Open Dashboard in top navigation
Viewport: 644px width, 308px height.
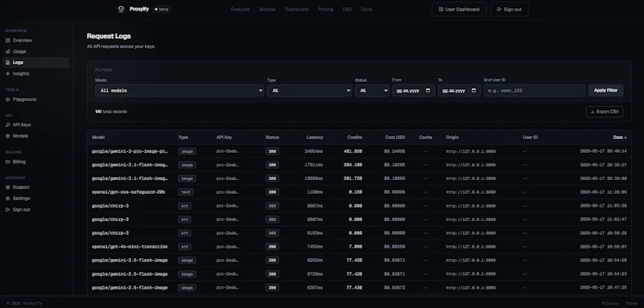tap(296, 9)
